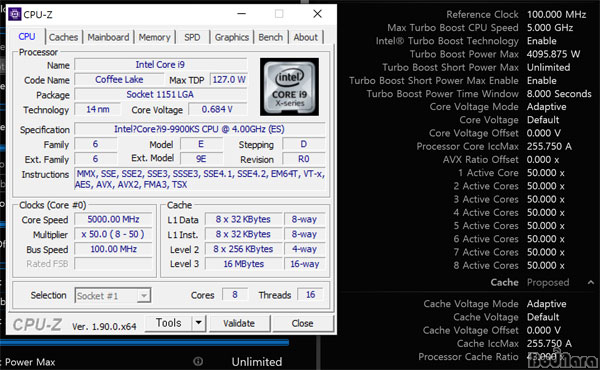Click the Max TDP value 127.0 W
This screenshot has width=600, height=370.
(x=229, y=80)
